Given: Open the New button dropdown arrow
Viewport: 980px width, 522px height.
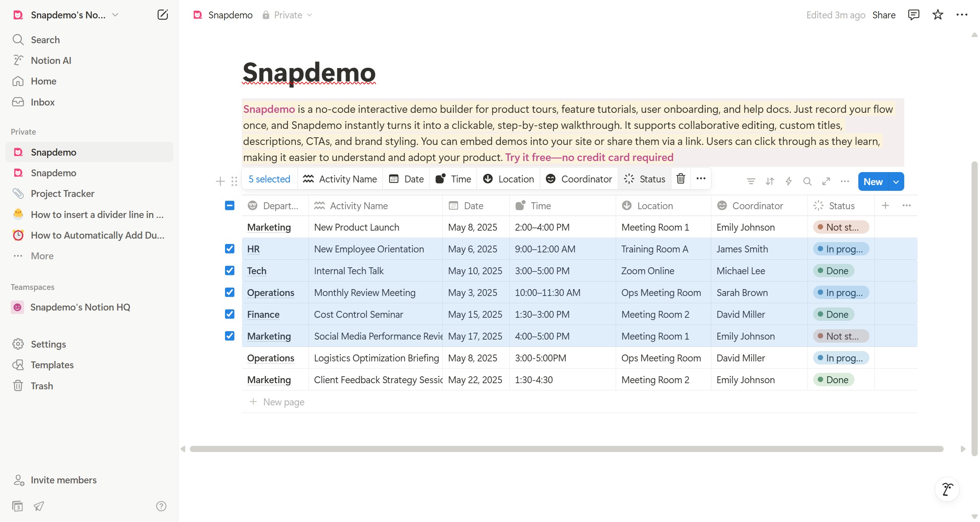Looking at the screenshot, I should (896, 182).
